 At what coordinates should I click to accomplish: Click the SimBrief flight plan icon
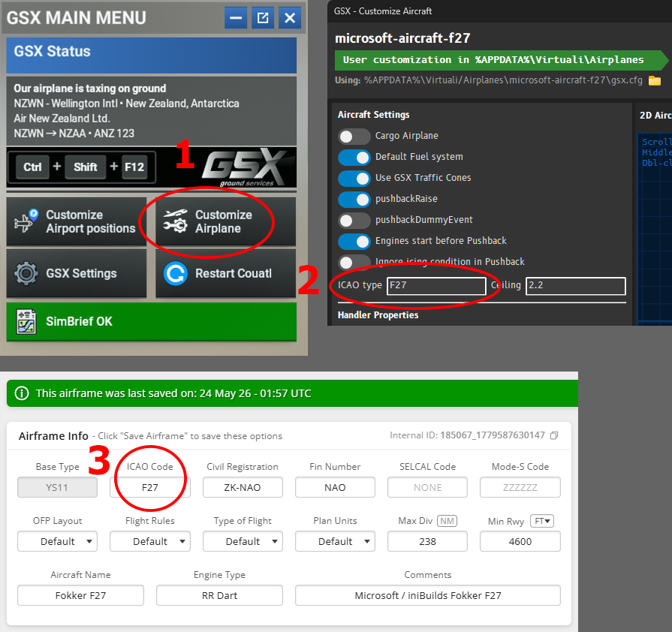[26, 322]
